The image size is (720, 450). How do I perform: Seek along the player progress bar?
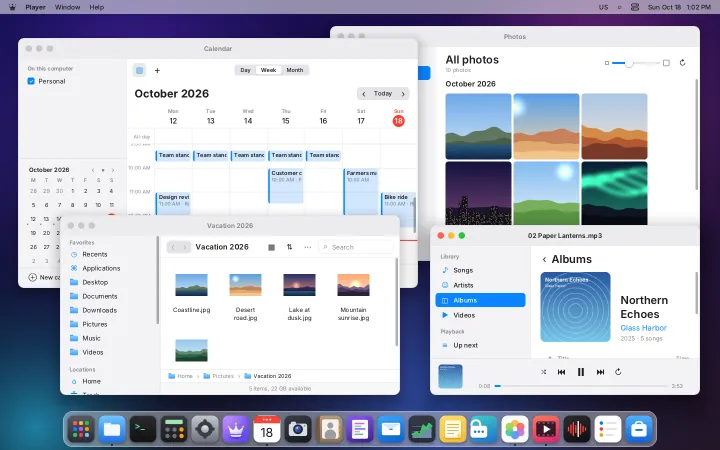tap(580, 386)
